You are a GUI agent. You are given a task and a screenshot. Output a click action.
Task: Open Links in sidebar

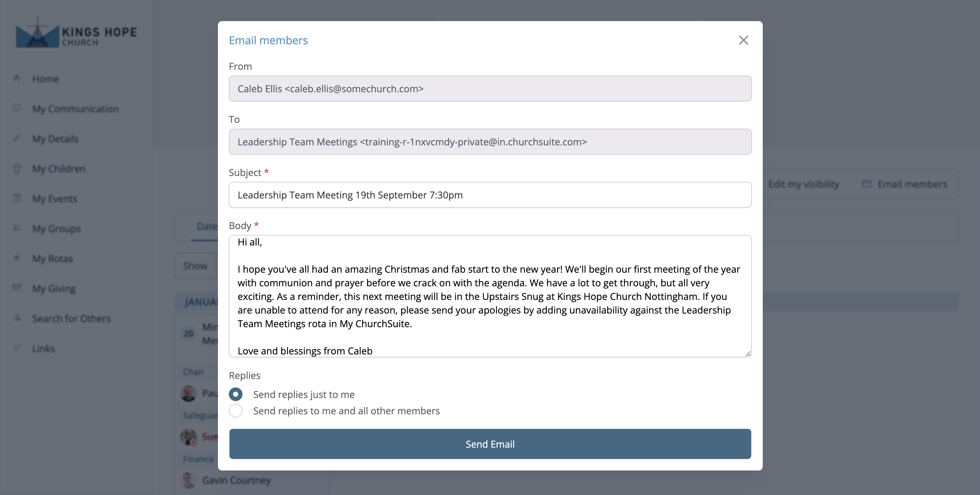43,349
